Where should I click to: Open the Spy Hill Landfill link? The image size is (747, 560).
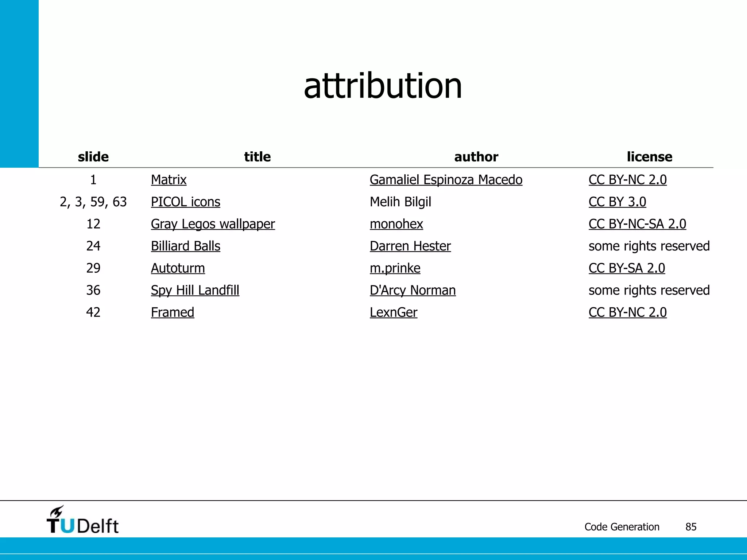coord(195,291)
